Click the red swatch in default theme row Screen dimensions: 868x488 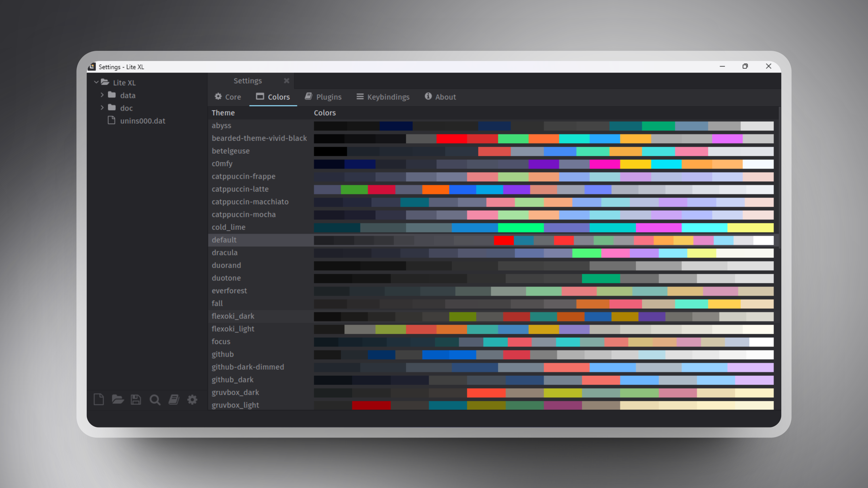(x=504, y=240)
